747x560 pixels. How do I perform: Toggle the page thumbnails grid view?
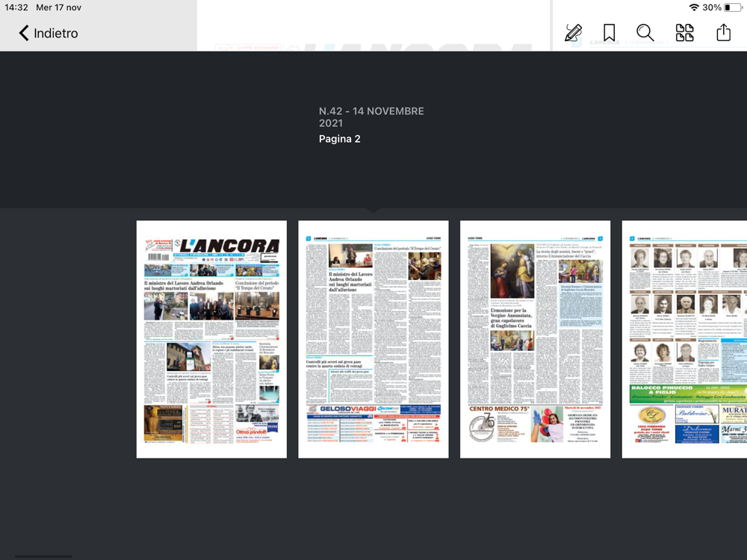click(x=684, y=33)
